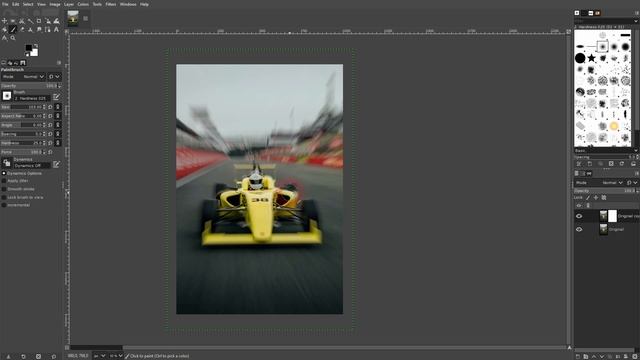Select the Move tool in toolbox
Image resolution: width=640 pixels, height=360 pixels.
[4, 21]
